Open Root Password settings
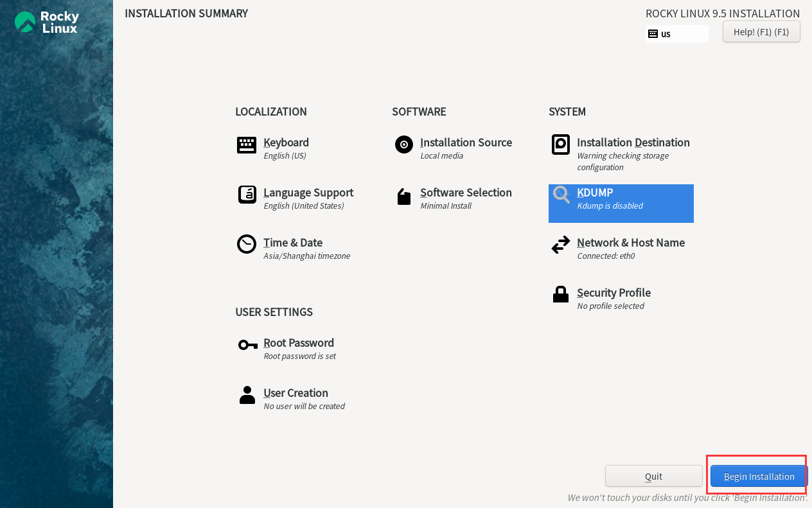Viewport: 812px width, 508px height. (299, 343)
